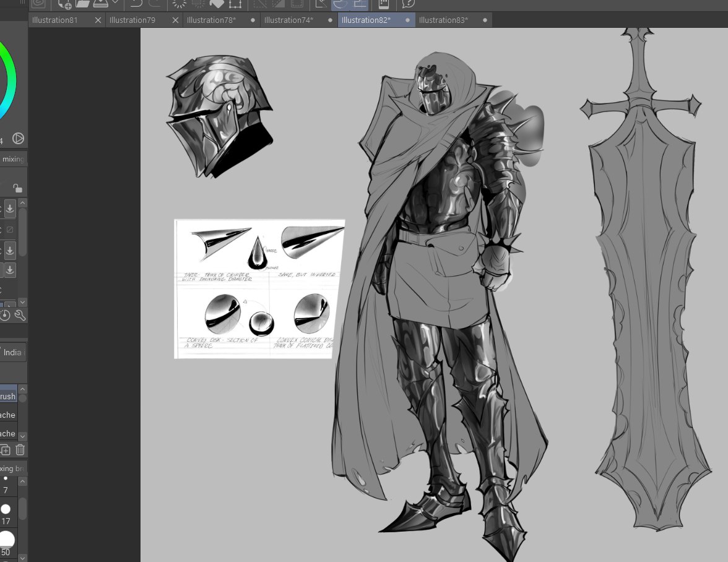Open the India brush preset dropdown
The width and height of the screenshot is (728, 562).
pyautogui.click(x=12, y=352)
